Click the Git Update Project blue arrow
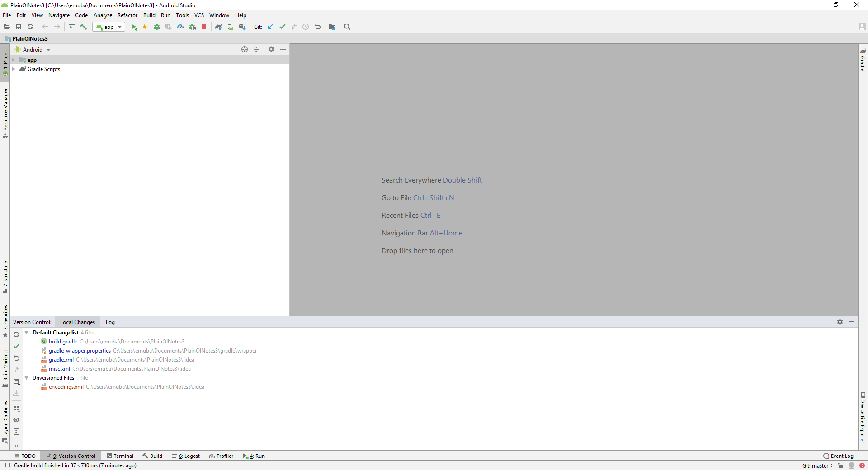868x470 pixels. (x=270, y=27)
